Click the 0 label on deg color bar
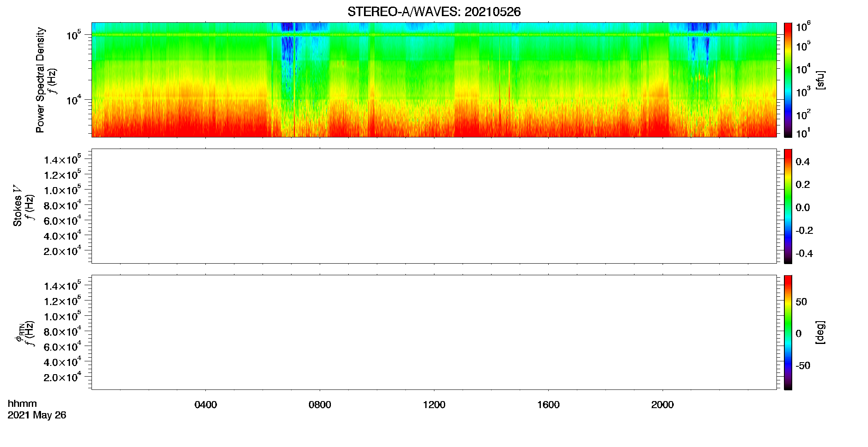Viewport: 868px width, 447px height. tap(798, 334)
